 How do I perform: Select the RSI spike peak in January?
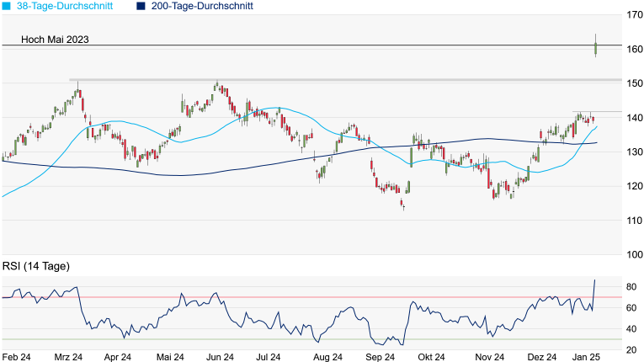(594, 280)
